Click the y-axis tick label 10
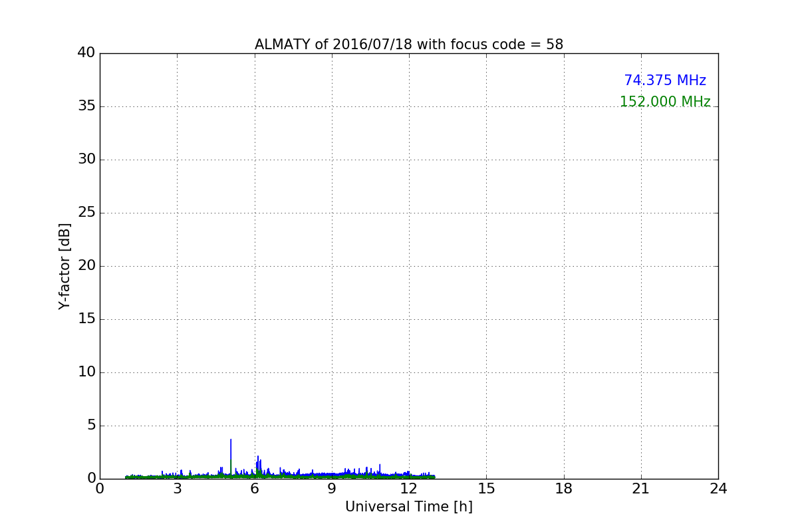Viewport: 798px width, 532px height. click(86, 372)
